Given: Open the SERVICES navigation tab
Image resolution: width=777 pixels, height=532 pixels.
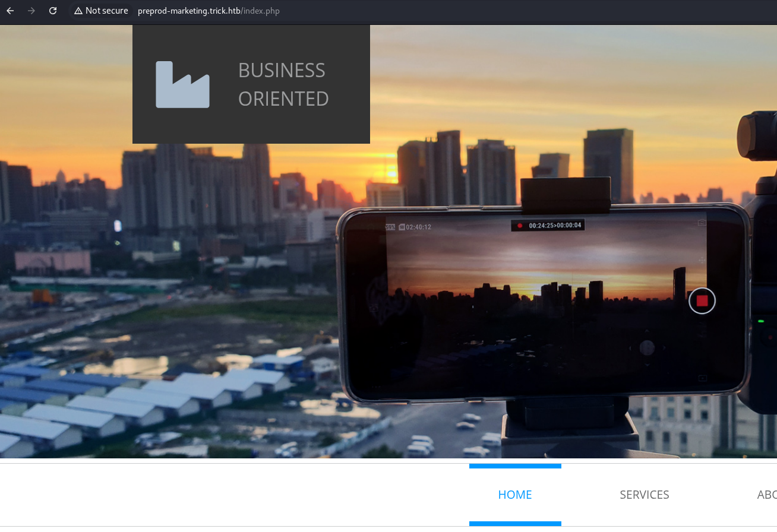Looking at the screenshot, I should click(x=644, y=495).
